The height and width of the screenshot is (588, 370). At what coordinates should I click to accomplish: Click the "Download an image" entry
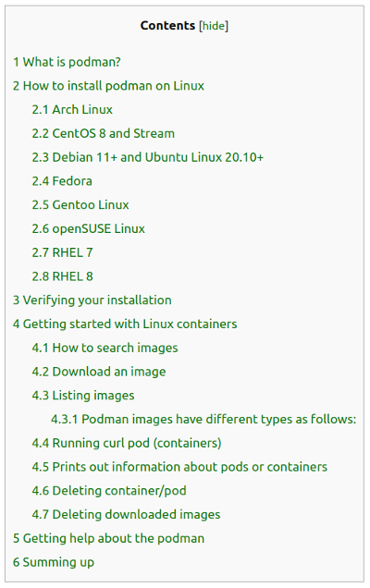coord(99,372)
